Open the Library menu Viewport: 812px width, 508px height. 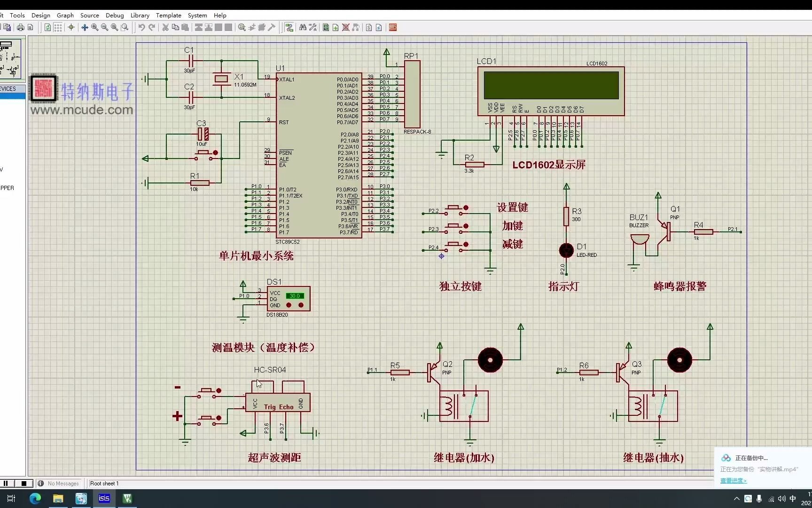click(x=140, y=15)
